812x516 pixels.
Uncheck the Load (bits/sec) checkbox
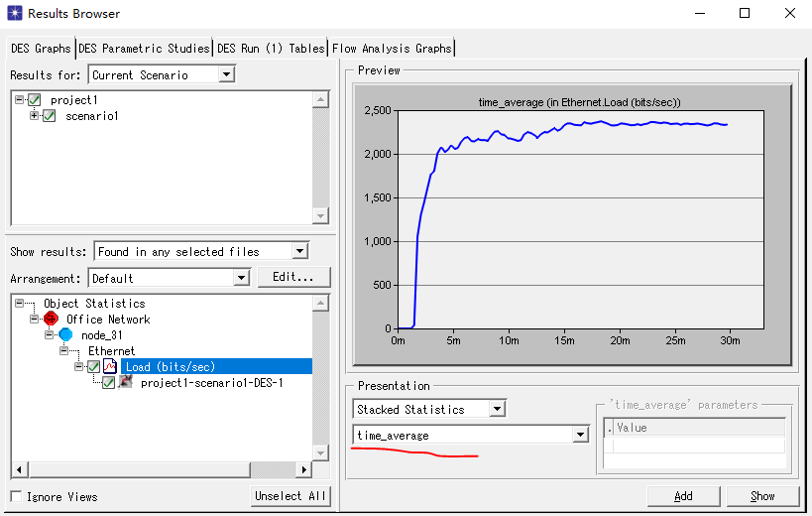94,366
